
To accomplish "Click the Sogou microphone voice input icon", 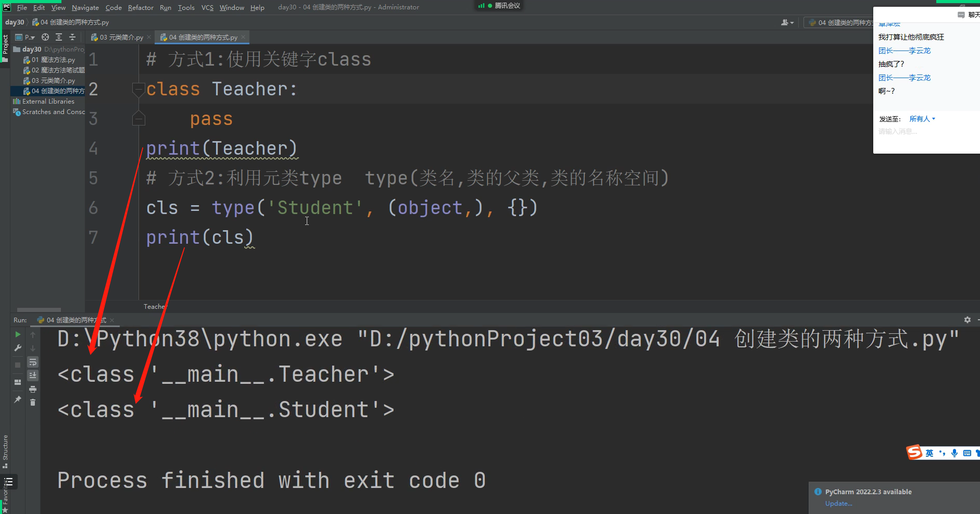I will (x=954, y=453).
